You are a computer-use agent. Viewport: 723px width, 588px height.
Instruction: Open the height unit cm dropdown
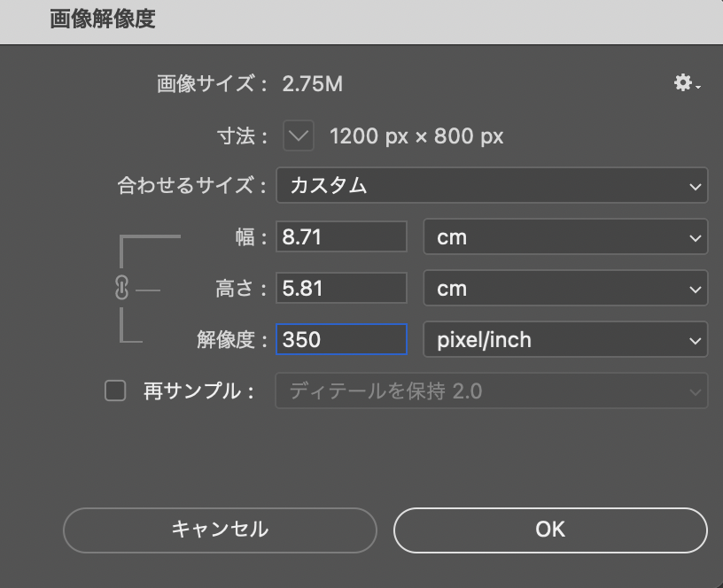(565, 289)
